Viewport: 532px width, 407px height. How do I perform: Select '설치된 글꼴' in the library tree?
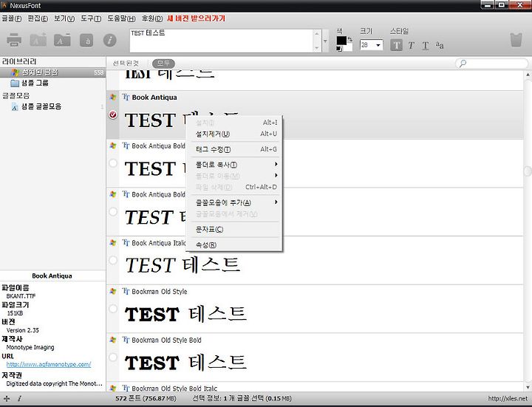pyautogui.click(x=52, y=72)
